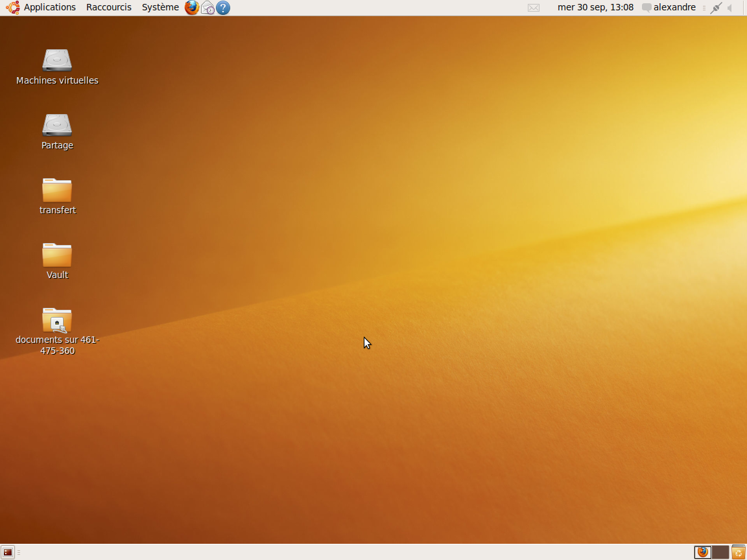This screenshot has width=747, height=560.
Task: Open the volume speaker control
Action: (730, 8)
